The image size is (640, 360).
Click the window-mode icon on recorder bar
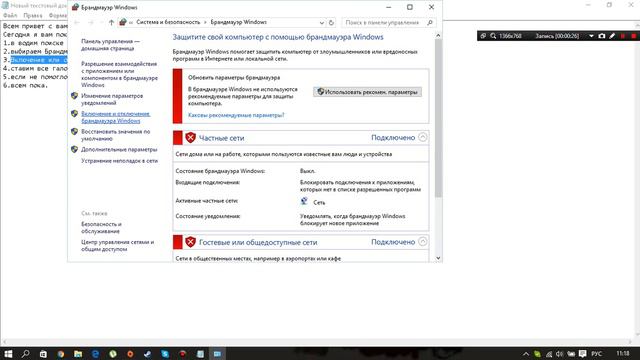tap(483, 36)
